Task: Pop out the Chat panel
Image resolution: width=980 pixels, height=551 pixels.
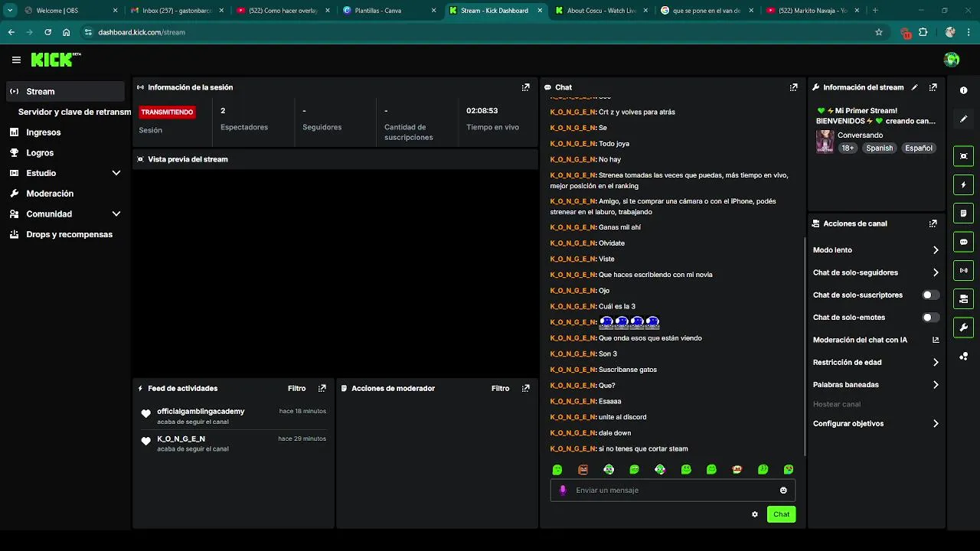Action: click(793, 87)
